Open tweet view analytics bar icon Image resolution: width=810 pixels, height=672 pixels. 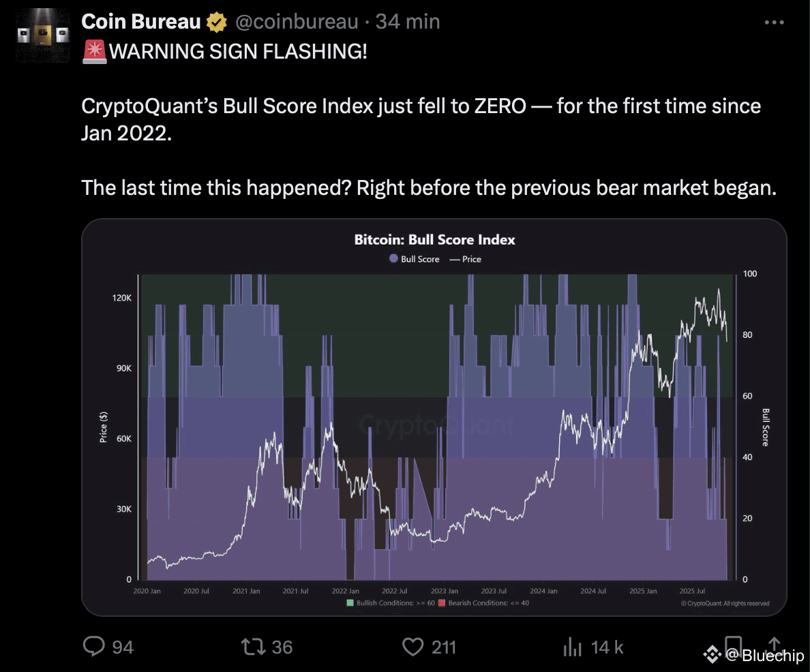pyautogui.click(x=574, y=646)
